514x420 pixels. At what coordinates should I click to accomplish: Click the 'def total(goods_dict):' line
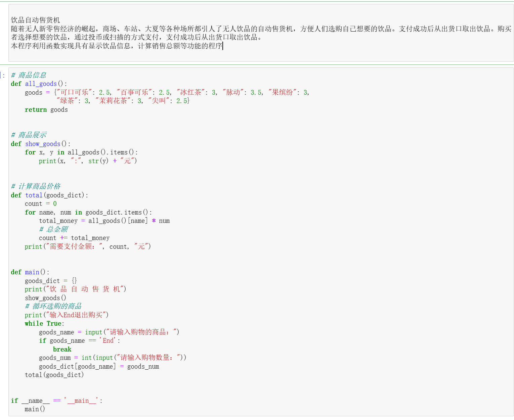49,195
